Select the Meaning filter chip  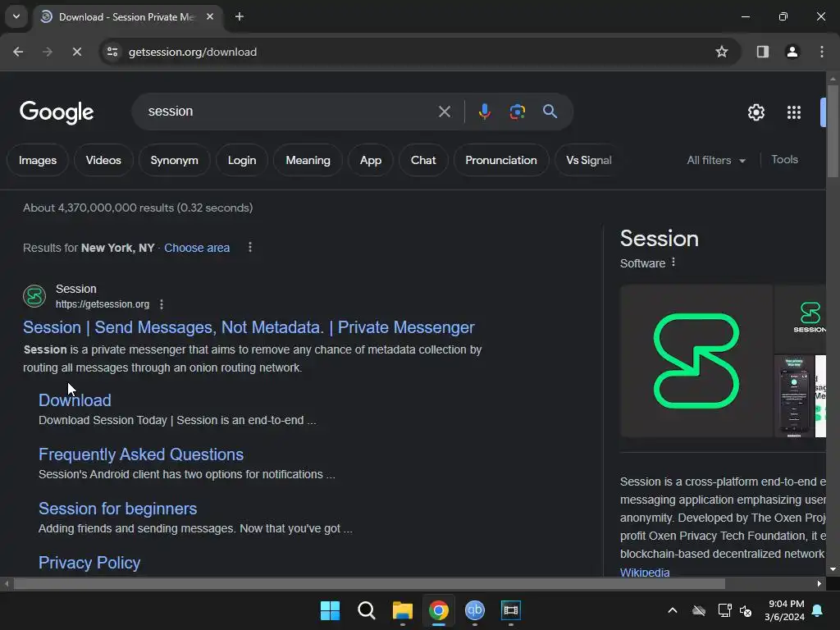[308, 160]
